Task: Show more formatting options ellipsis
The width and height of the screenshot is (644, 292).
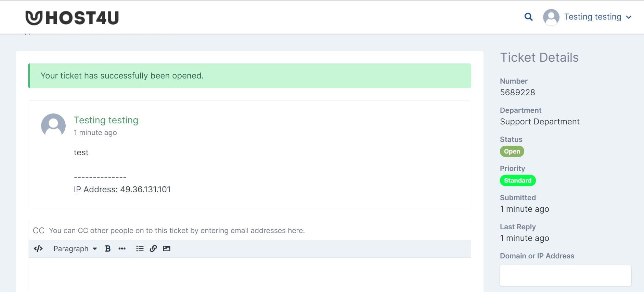Action: [122, 248]
